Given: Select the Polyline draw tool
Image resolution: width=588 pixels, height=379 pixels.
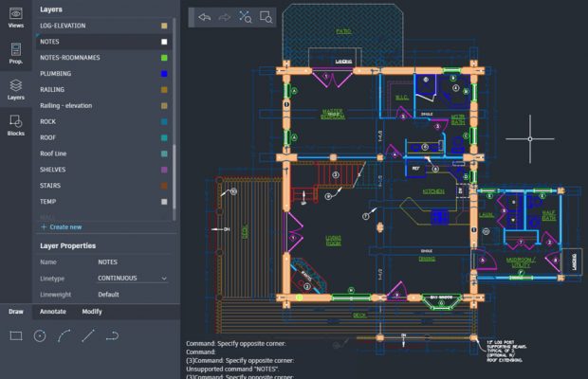Looking at the screenshot, I should pos(112,335).
